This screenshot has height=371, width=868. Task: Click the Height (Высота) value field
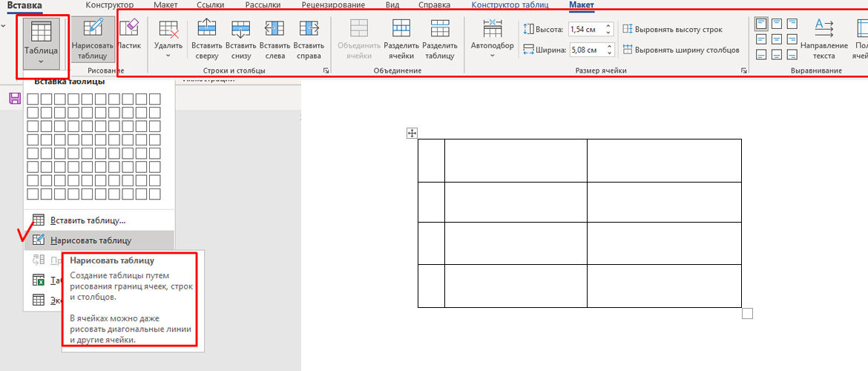point(585,30)
